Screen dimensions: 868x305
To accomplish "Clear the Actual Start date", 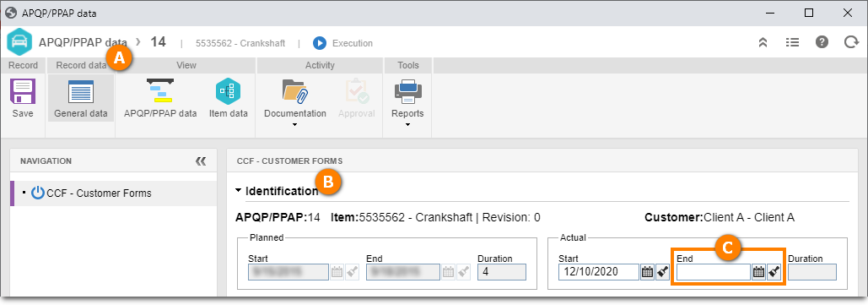I will pyautogui.click(x=663, y=272).
